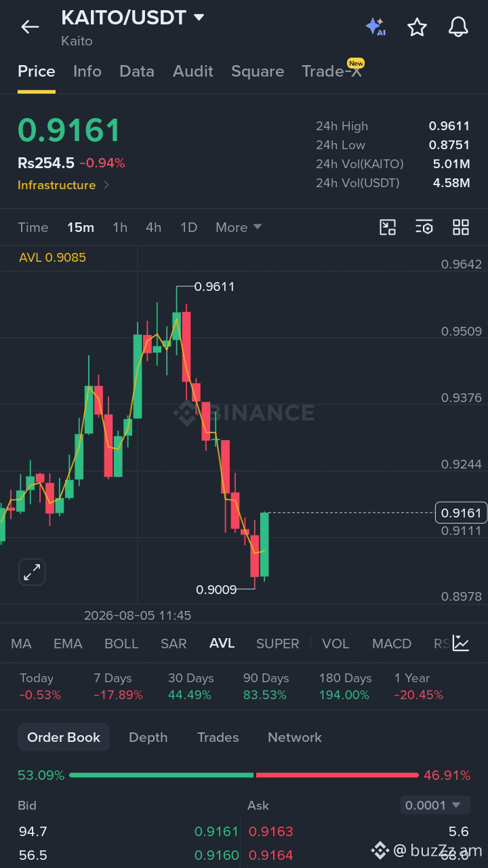Tap the bid price 0.9161 row
Viewport: 488px width, 868px height.
[129, 831]
